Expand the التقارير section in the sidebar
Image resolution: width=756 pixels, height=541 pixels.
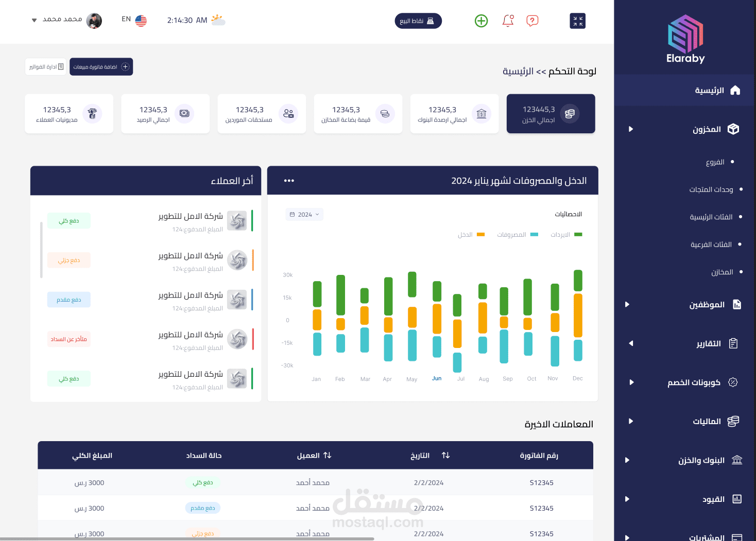point(630,343)
